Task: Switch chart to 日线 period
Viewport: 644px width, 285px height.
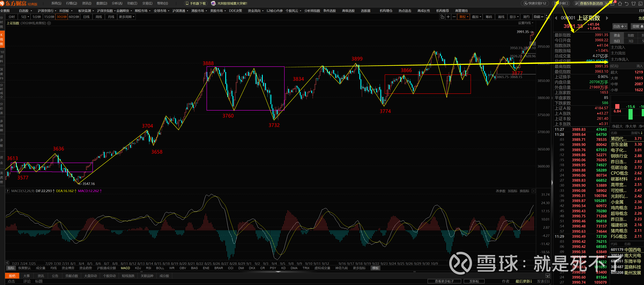Action: (x=87, y=17)
